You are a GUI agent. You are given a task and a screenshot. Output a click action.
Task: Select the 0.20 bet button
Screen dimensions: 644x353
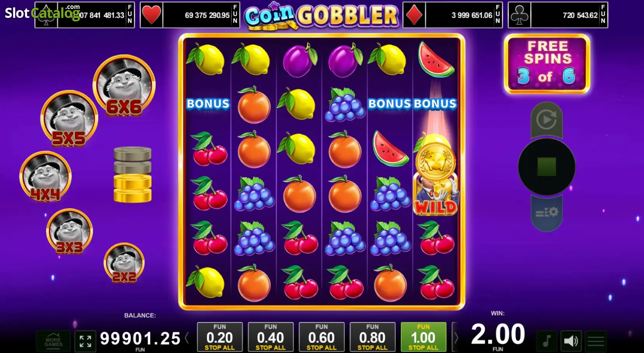click(x=220, y=337)
